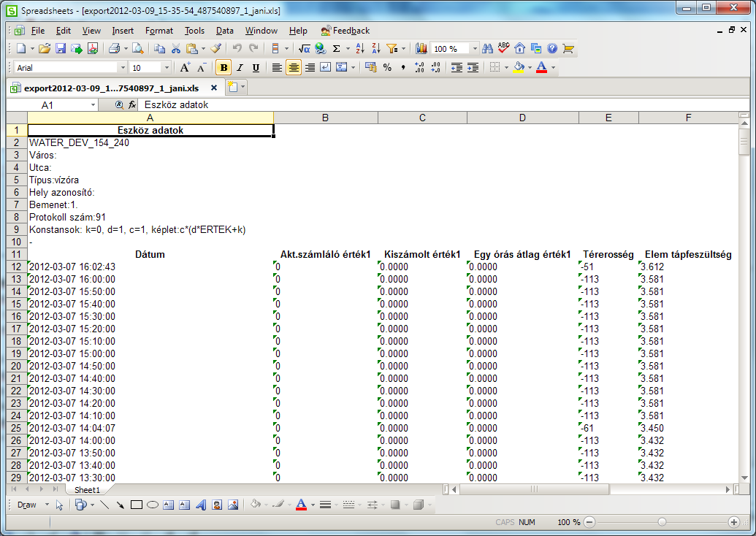Toggle underline formatting

pos(256,67)
